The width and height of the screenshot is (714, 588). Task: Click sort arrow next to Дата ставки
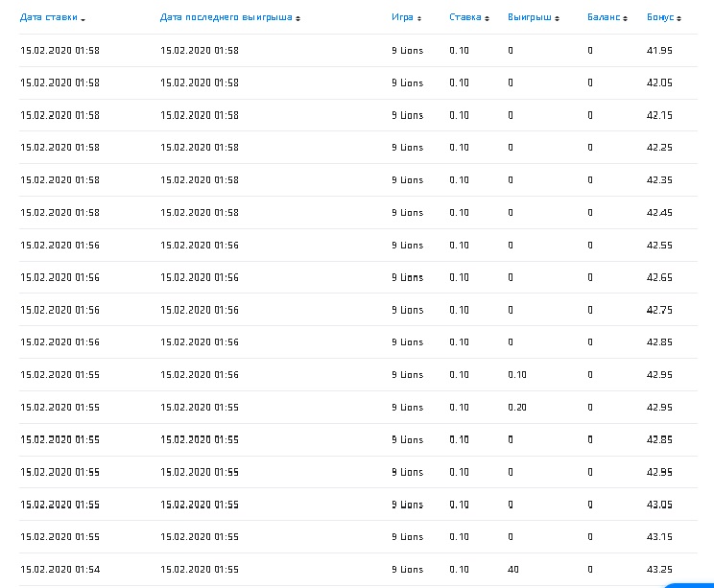point(83,19)
